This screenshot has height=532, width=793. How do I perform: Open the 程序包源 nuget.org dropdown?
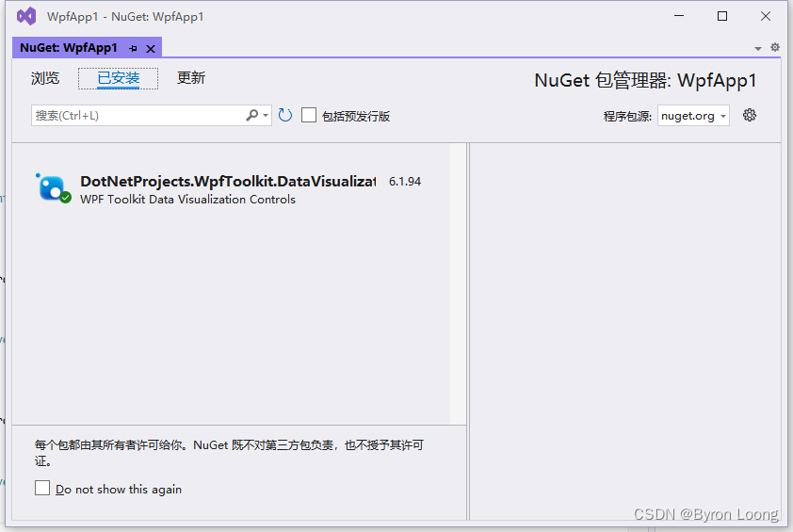(x=693, y=116)
